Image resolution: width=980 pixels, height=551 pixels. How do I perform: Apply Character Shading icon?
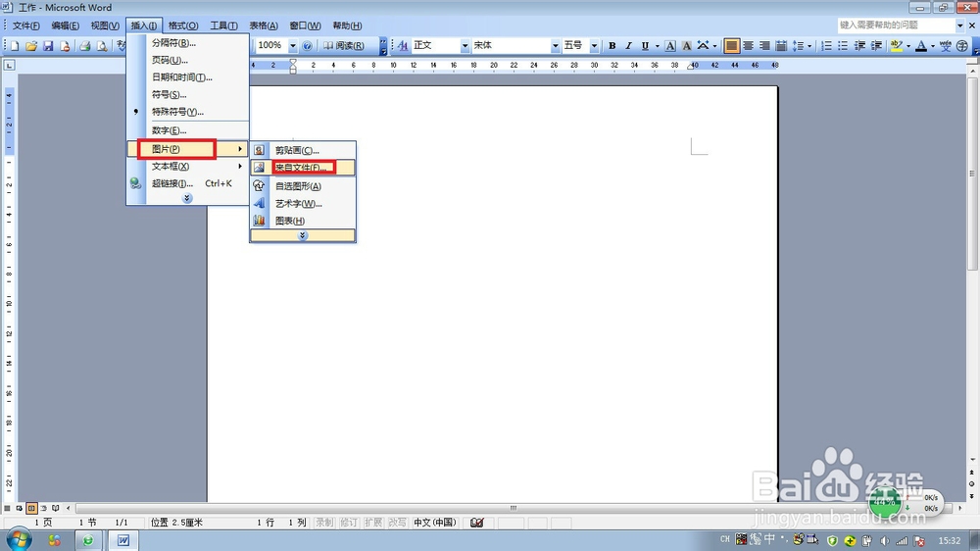[686, 46]
